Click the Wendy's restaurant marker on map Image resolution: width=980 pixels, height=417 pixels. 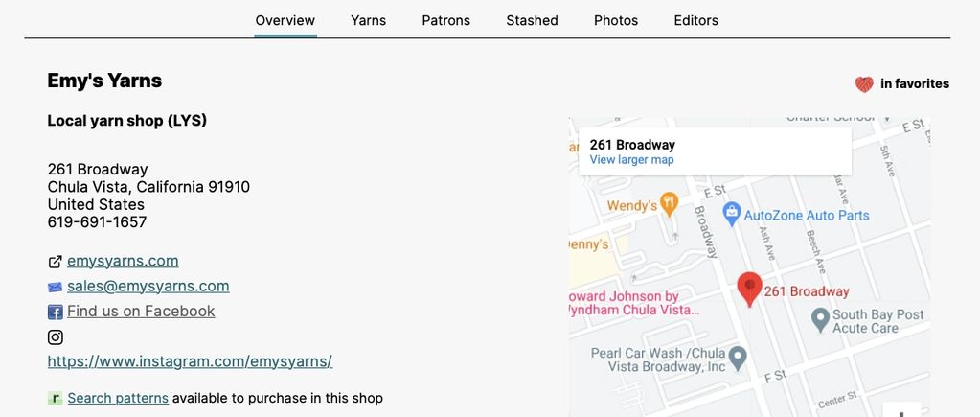[x=670, y=204]
